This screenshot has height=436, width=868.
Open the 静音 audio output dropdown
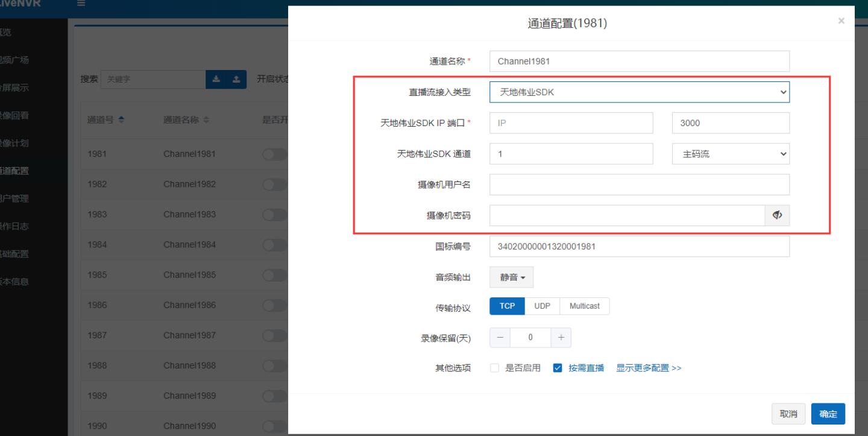(x=511, y=277)
